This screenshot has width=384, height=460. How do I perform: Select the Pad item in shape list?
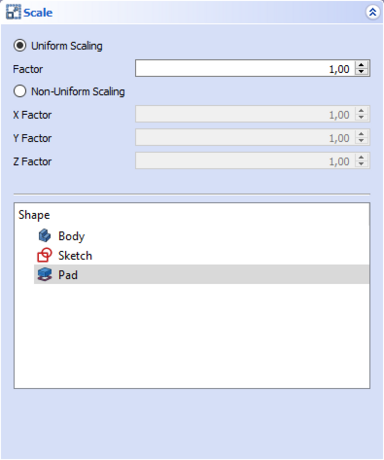202,274
